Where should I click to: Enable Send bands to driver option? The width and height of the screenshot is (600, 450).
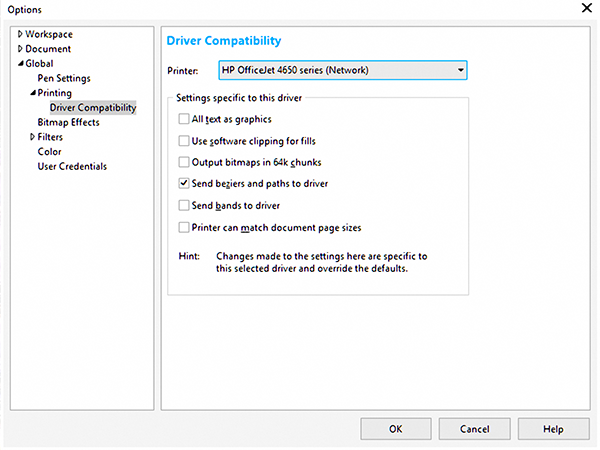click(184, 205)
